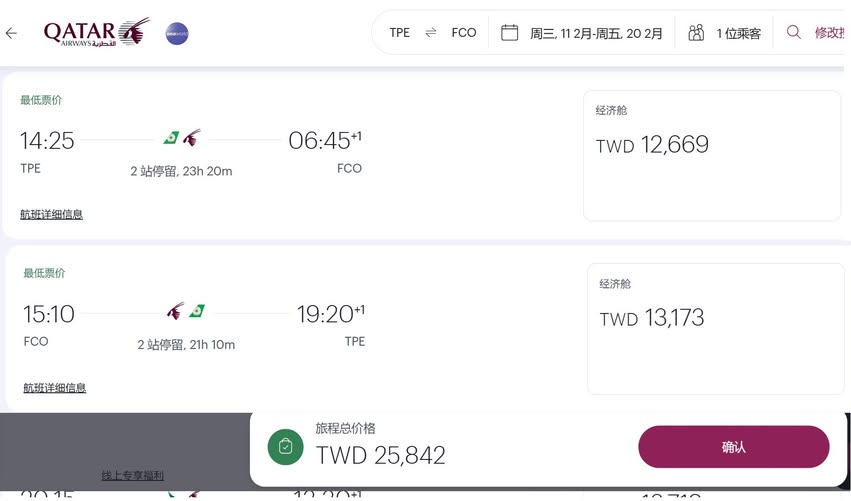This screenshot has height=501, width=851.
Task: Click the TPE origin airport field
Action: pos(400,33)
